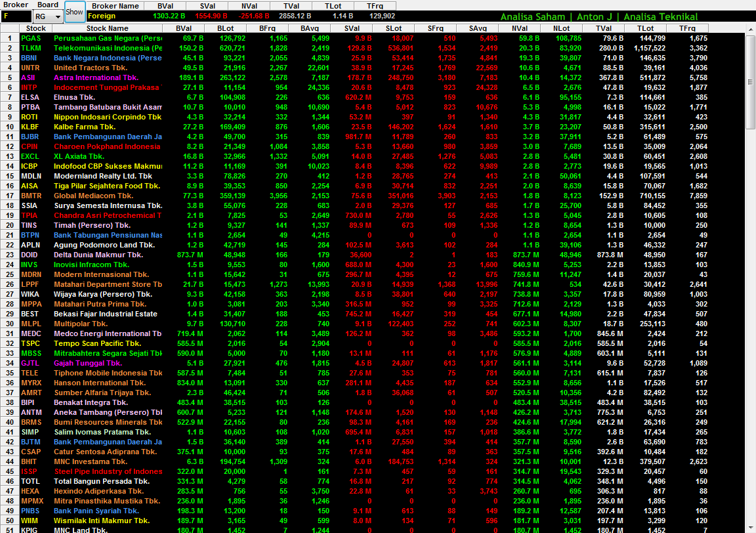Select the SSIA stock code
The width and height of the screenshot is (756, 533).
coord(29,205)
